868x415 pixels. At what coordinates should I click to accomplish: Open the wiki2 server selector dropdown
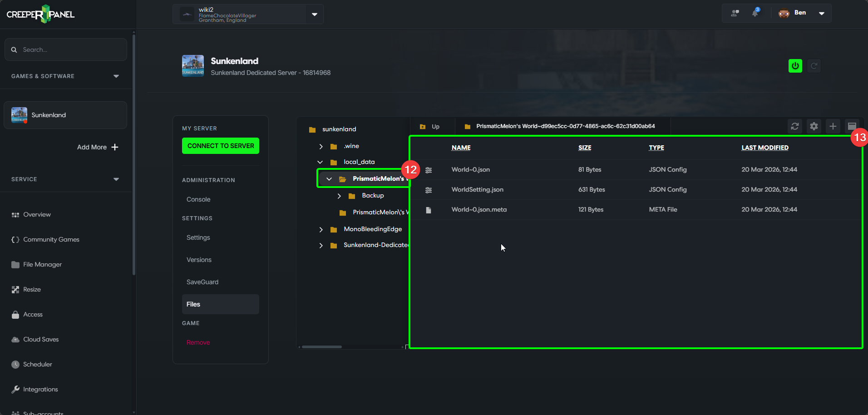point(314,15)
